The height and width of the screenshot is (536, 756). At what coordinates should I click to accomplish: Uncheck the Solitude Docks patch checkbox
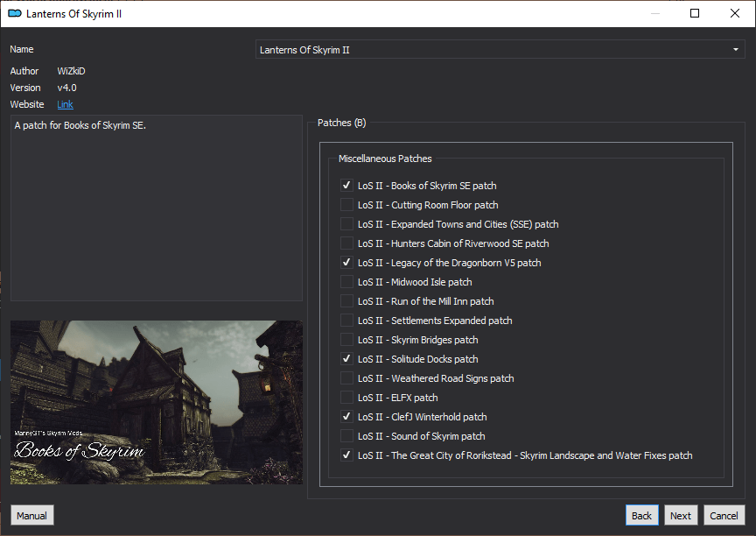(346, 359)
